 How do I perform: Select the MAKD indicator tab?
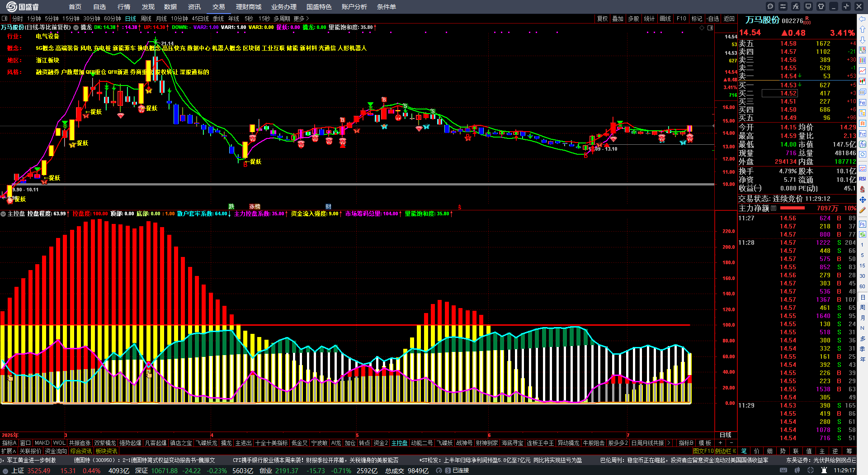(x=42, y=443)
